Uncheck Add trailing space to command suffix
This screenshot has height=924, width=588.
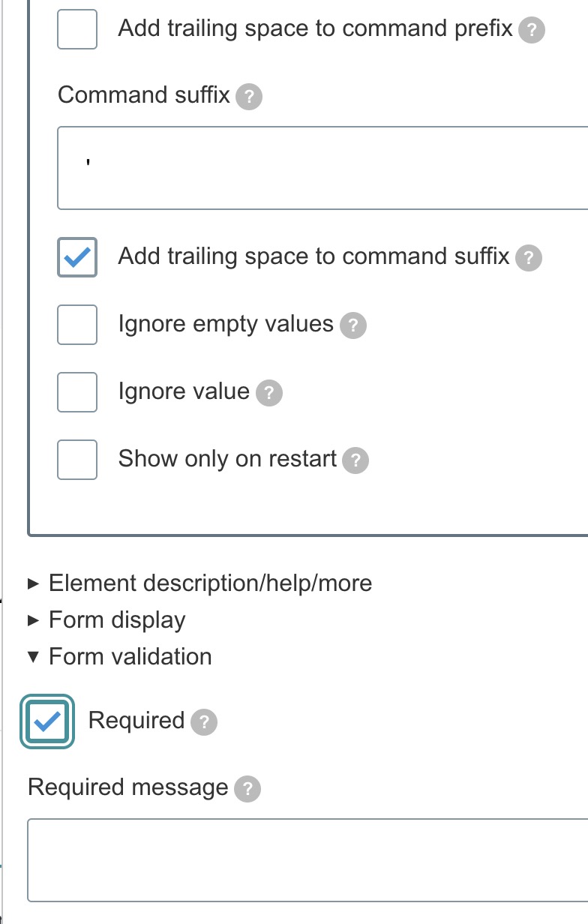77,257
